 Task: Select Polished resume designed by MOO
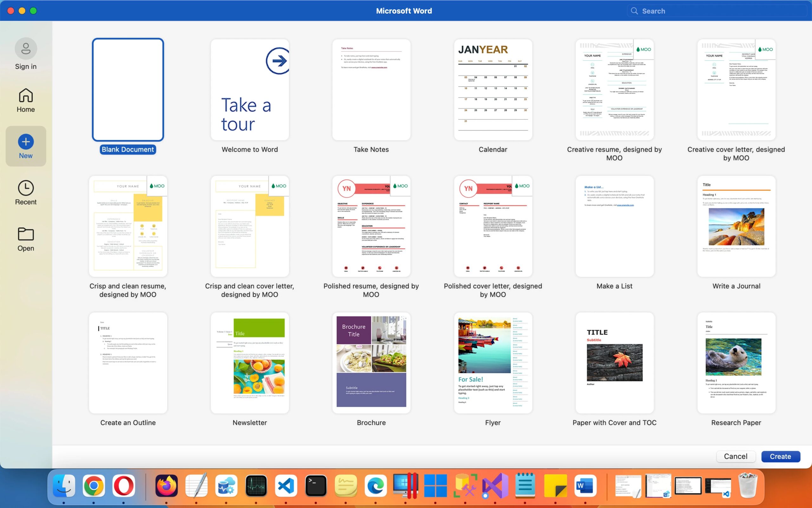[371, 226]
